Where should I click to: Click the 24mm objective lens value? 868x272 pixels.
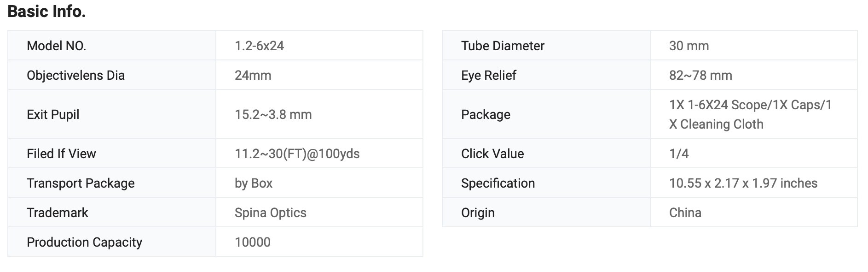[x=253, y=75]
